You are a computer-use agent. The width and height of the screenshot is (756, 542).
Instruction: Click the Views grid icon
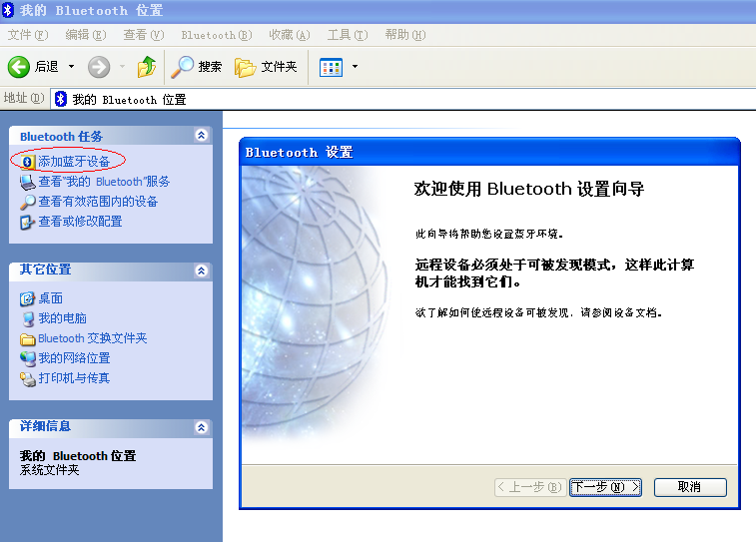point(332,67)
